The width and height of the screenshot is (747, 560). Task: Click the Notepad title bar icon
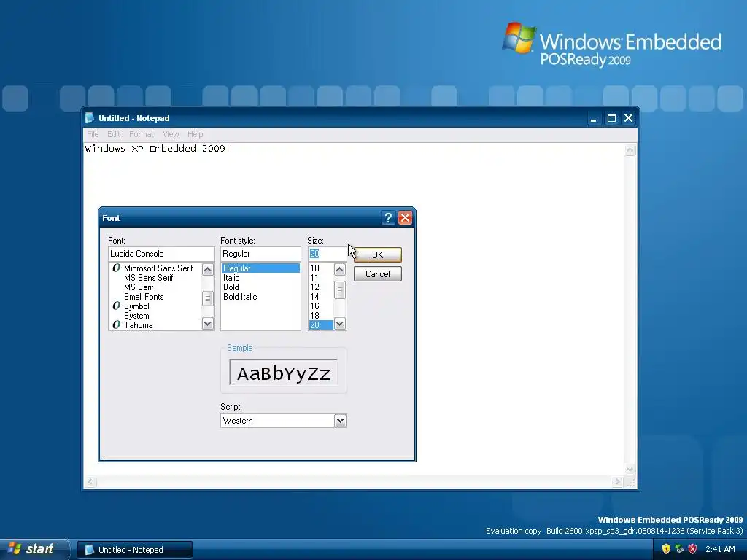click(90, 117)
